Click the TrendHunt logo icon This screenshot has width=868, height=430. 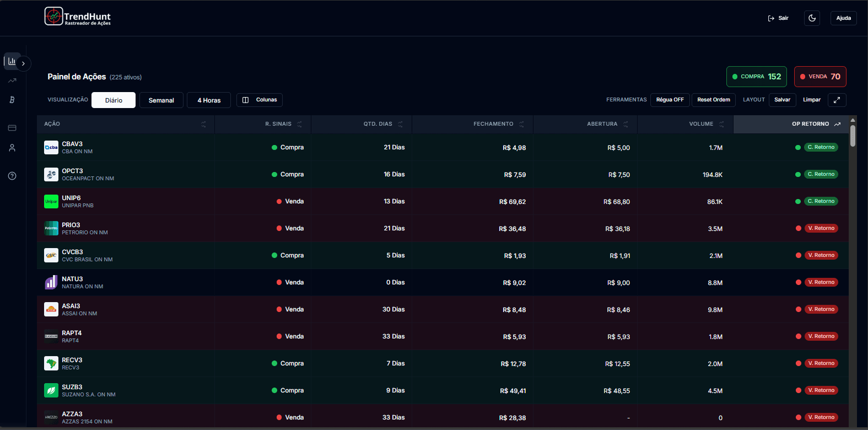coord(53,17)
